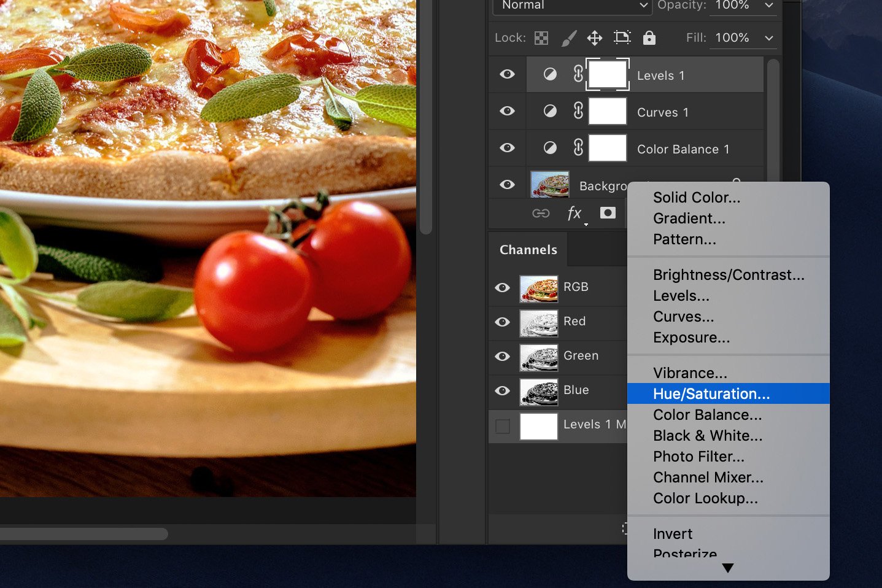The image size is (882, 588).
Task: Choose Hue/Saturation from the adjustment menu
Action: click(711, 393)
